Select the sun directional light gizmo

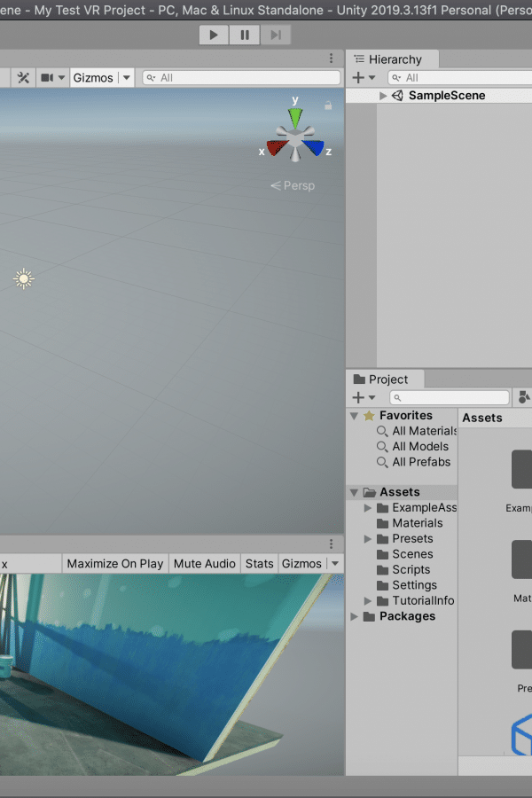tap(23, 278)
